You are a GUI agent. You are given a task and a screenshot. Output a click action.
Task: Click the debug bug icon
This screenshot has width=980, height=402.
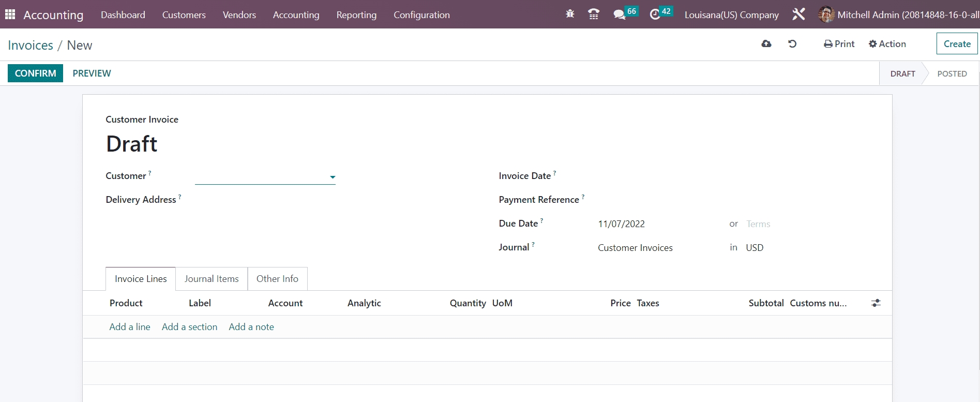pos(570,14)
